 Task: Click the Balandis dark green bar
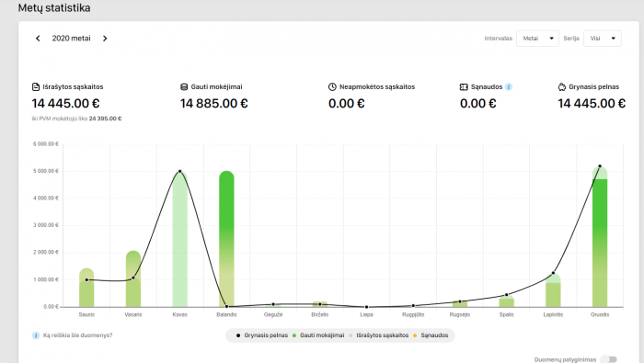tap(226, 239)
